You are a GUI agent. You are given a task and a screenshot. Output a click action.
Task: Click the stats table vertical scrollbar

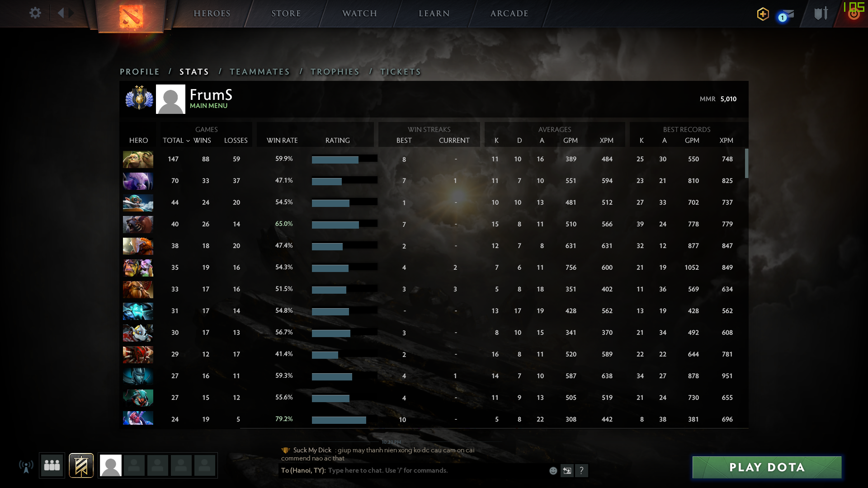[746, 164]
